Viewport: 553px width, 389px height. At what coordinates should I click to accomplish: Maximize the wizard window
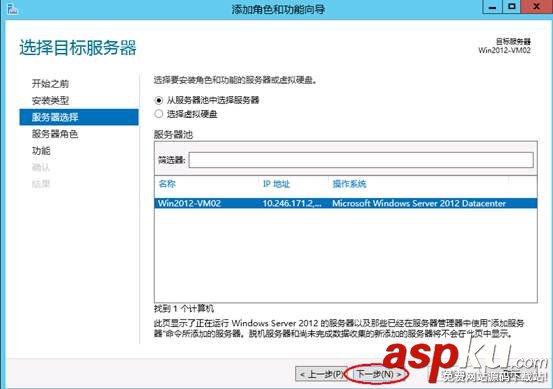pos(512,7)
